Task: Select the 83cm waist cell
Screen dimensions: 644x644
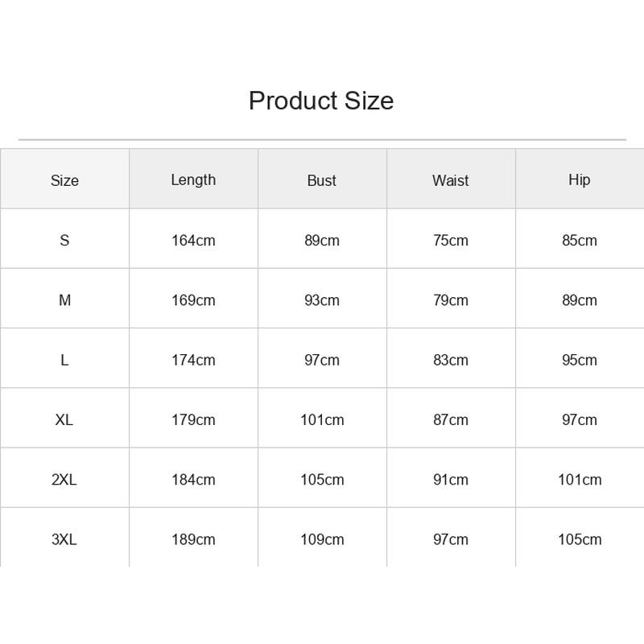Action: click(x=451, y=360)
